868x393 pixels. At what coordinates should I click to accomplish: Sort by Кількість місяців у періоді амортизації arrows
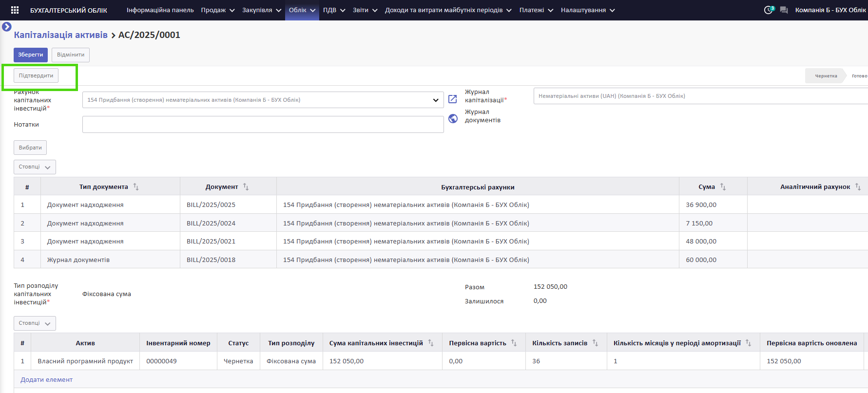tap(749, 343)
